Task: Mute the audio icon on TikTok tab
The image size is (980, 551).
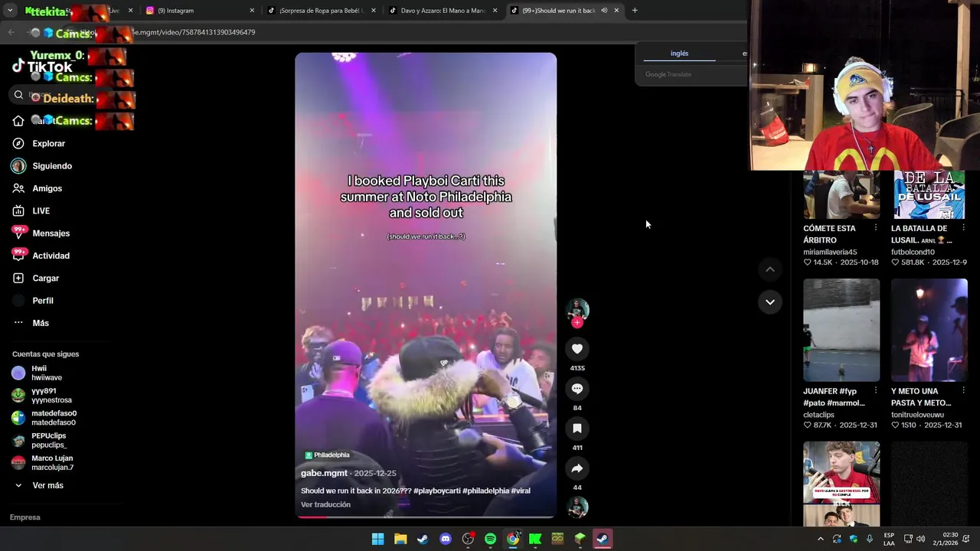Action: 604,11
